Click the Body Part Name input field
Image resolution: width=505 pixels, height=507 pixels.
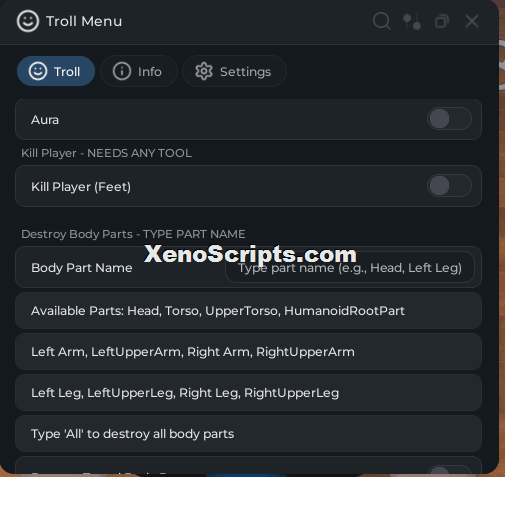coord(350,267)
